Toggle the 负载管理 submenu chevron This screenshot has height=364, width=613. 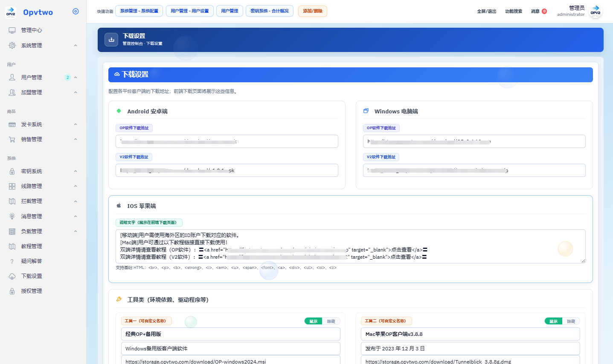pos(76,231)
